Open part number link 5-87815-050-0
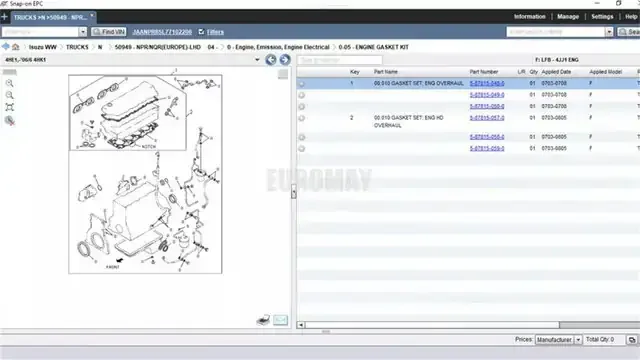 (x=487, y=106)
